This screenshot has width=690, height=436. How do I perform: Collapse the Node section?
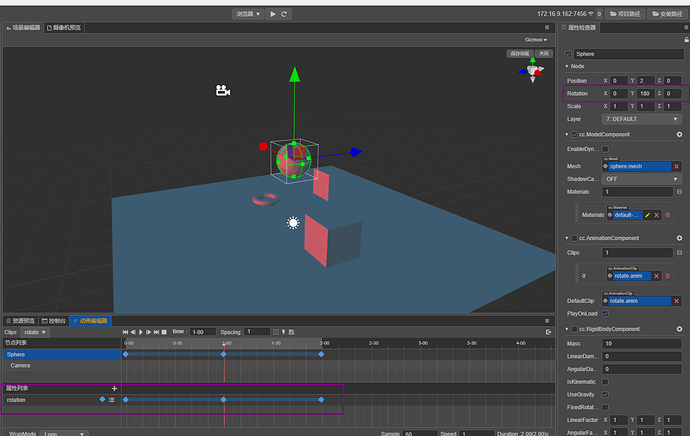[x=567, y=66]
